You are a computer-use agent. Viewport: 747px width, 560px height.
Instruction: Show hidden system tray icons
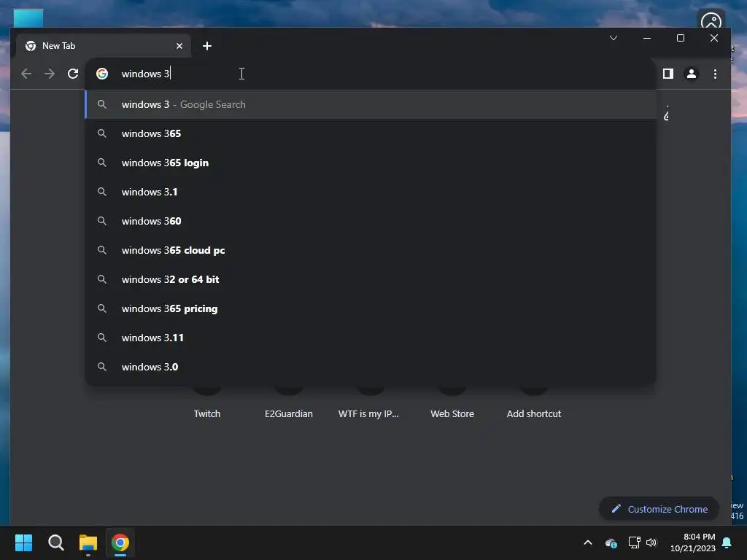point(588,542)
